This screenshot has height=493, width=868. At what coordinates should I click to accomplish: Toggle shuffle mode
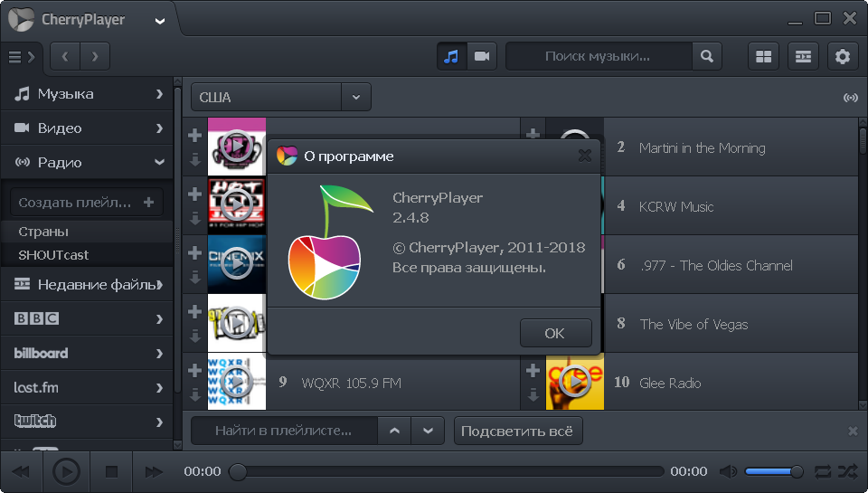[x=847, y=472]
